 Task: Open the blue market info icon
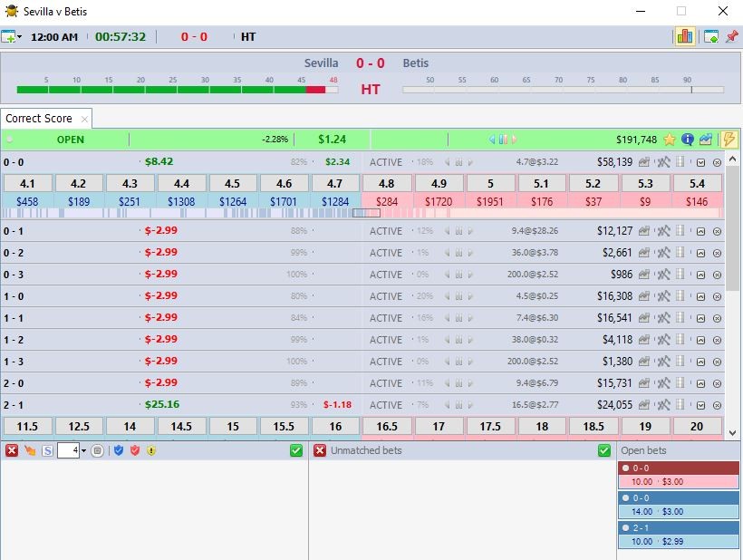(688, 140)
